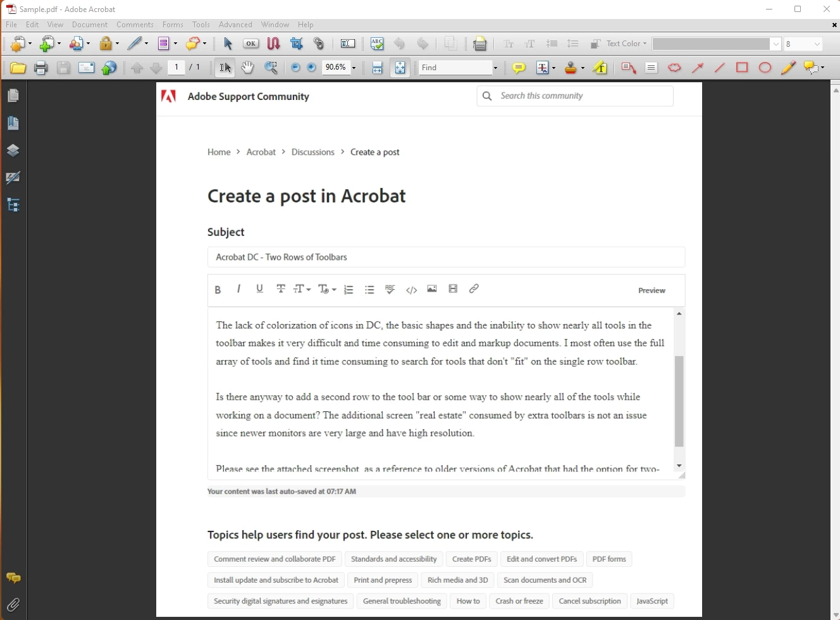Open the View menu
Image resolution: width=840 pixels, height=620 pixels.
tap(56, 25)
